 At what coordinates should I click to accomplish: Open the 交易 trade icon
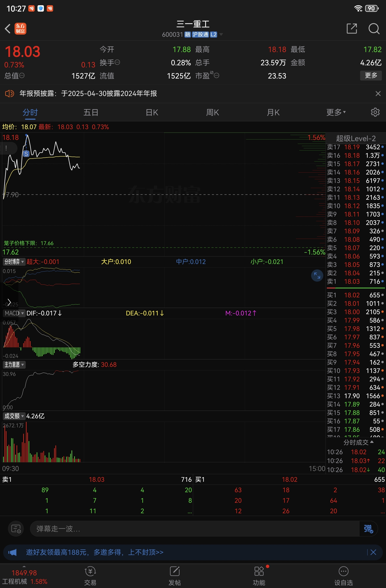click(90, 576)
